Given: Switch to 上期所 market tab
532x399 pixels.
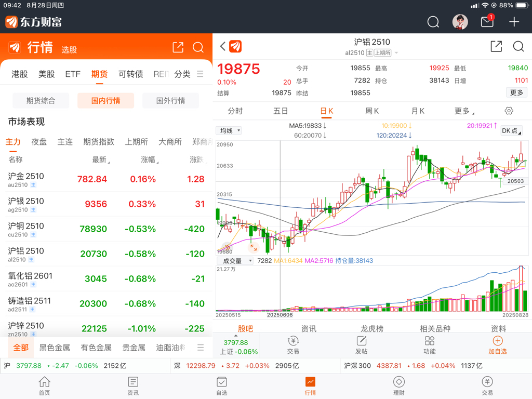Looking at the screenshot, I should (137, 142).
